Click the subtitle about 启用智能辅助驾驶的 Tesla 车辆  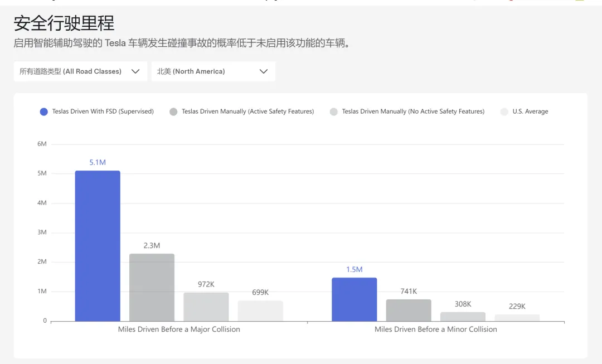182,43
